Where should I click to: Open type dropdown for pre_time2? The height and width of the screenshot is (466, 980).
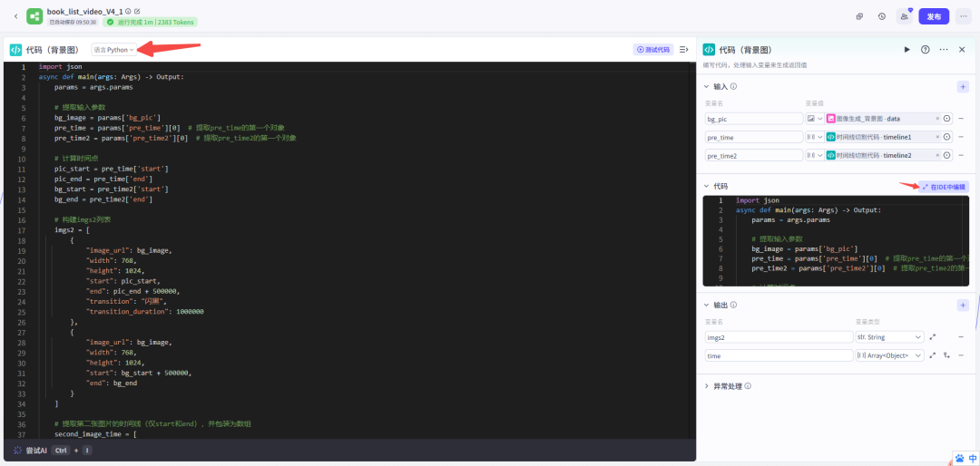point(814,156)
